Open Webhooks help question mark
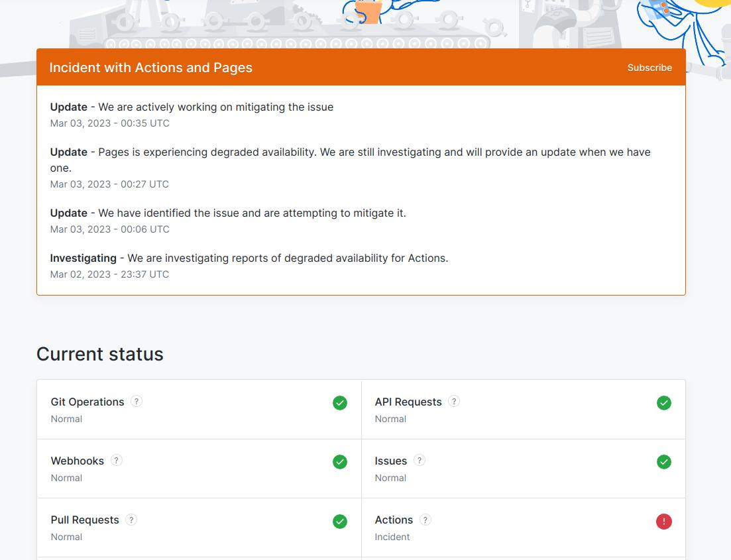The height and width of the screenshot is (560, 731). click(x=116, y=461)
